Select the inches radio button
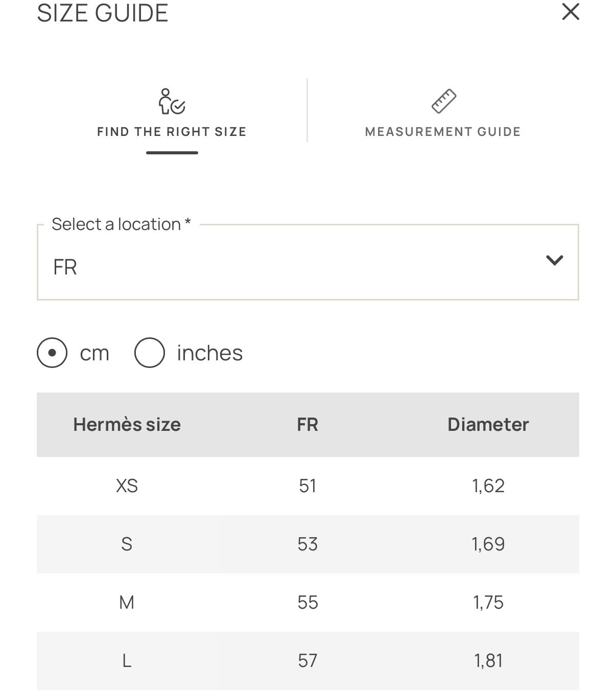 (150, 353)
